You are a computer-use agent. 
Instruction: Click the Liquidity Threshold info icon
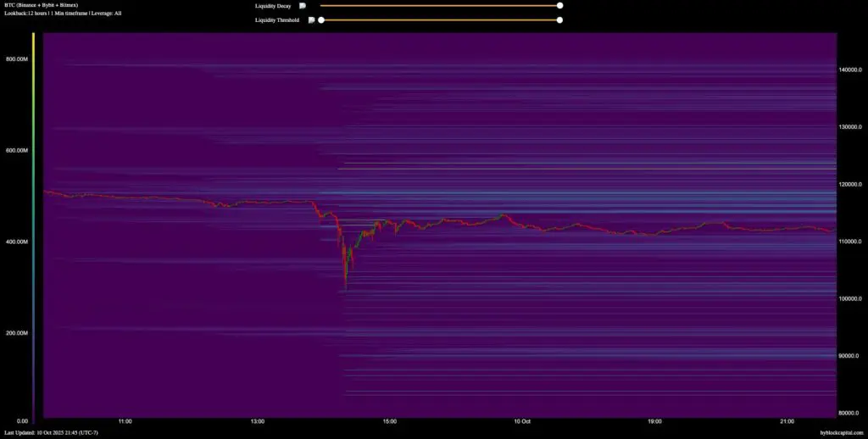tap(311, 19)
